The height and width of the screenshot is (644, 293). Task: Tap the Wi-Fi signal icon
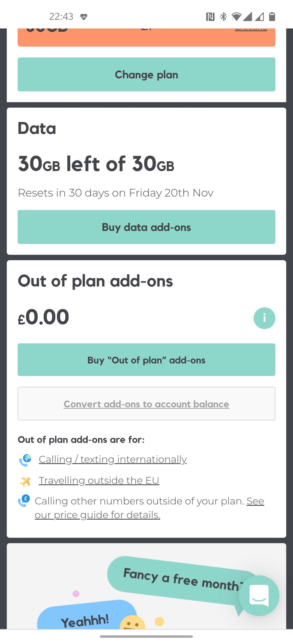236,17
